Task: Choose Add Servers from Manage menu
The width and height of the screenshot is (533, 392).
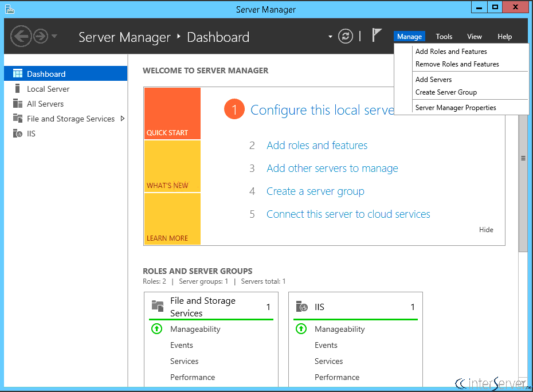Action: (x=433, y=79)
